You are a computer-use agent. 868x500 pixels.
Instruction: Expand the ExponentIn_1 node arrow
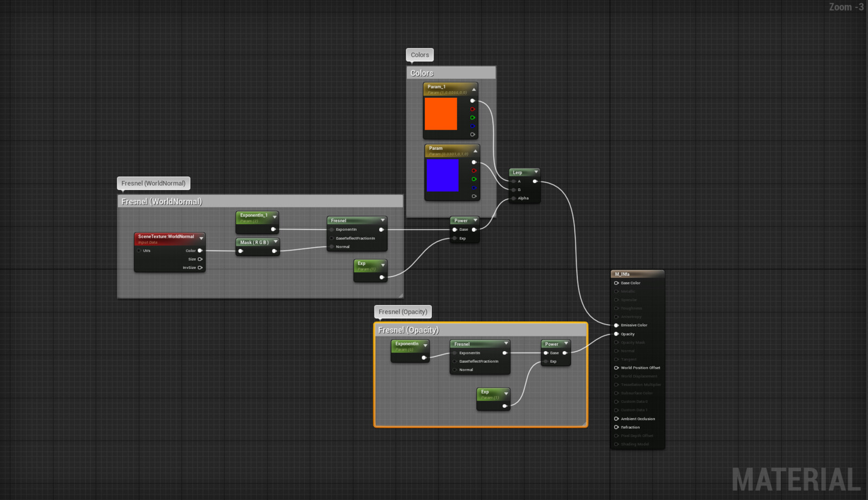coord(275,217)
